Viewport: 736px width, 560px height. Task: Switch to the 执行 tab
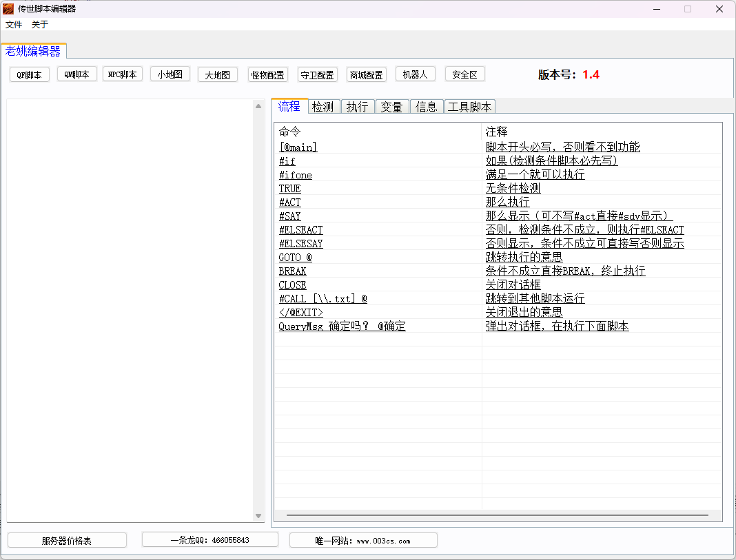pos(357,107)
